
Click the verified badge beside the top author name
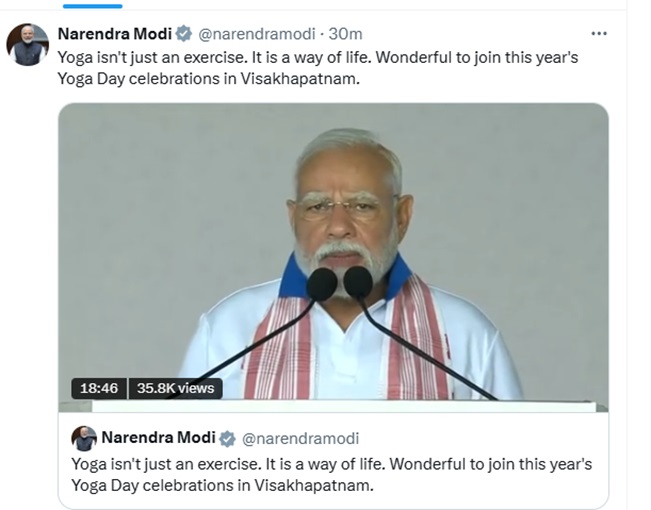pos(184,33)
